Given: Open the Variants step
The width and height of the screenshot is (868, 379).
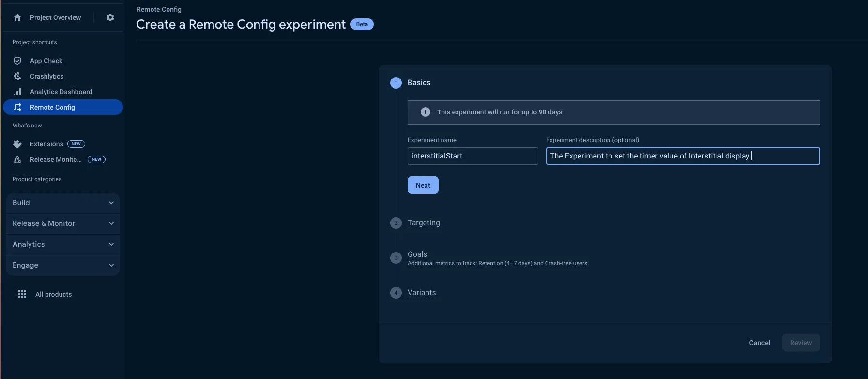Looking at the screenshot, I should [x=422, y=293].
